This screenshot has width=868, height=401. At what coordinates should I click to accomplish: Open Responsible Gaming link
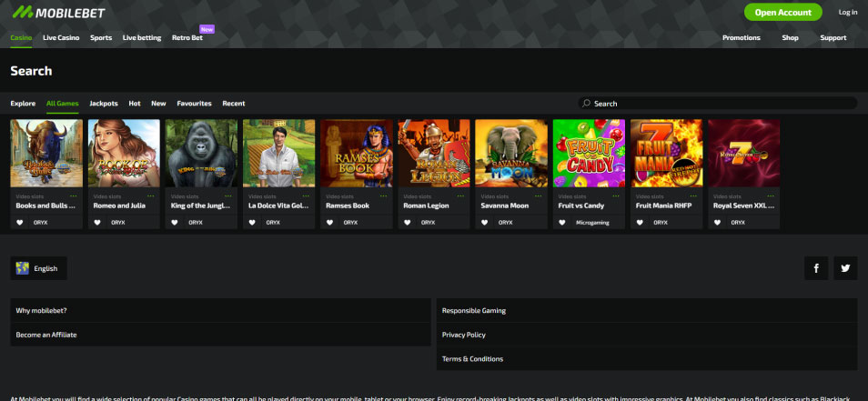[x=647, y=310]
